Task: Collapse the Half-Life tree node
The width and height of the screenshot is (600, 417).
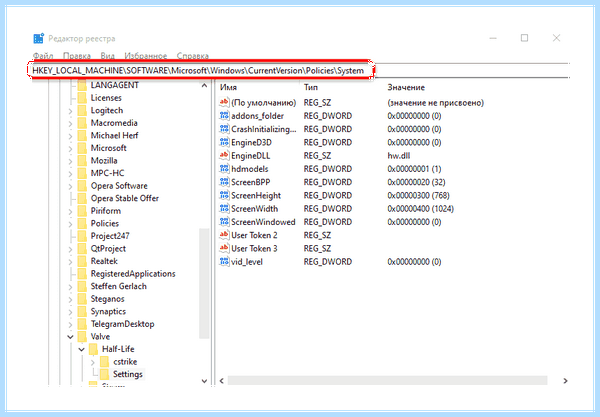Action: (82, 349)
